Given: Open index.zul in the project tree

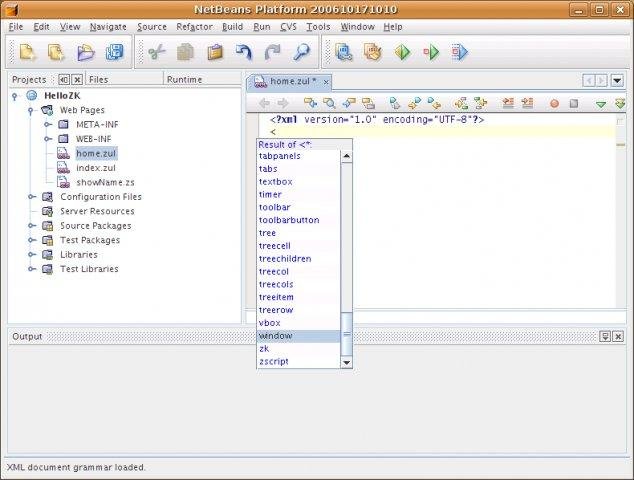Looking at the screenshot, I should click(96, 168).
